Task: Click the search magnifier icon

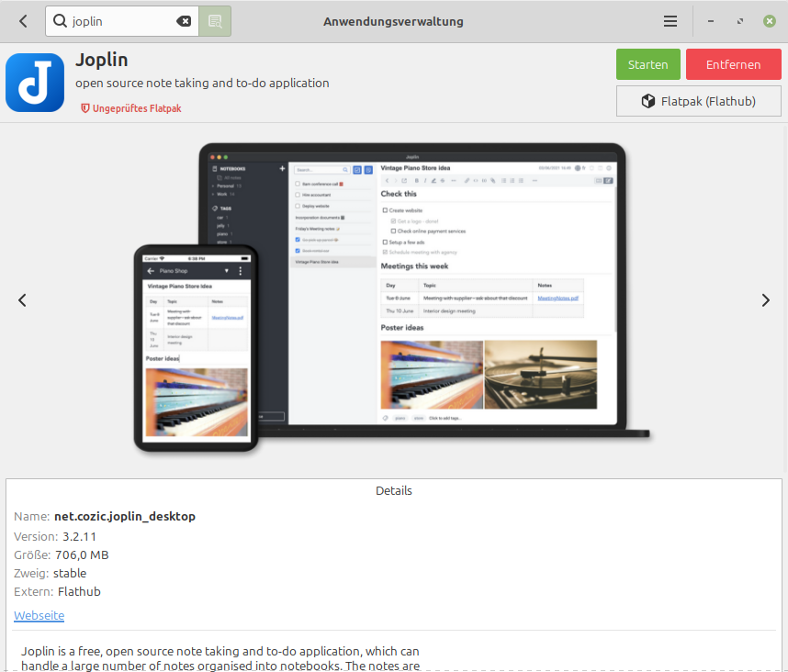Action: pos(60,20)
